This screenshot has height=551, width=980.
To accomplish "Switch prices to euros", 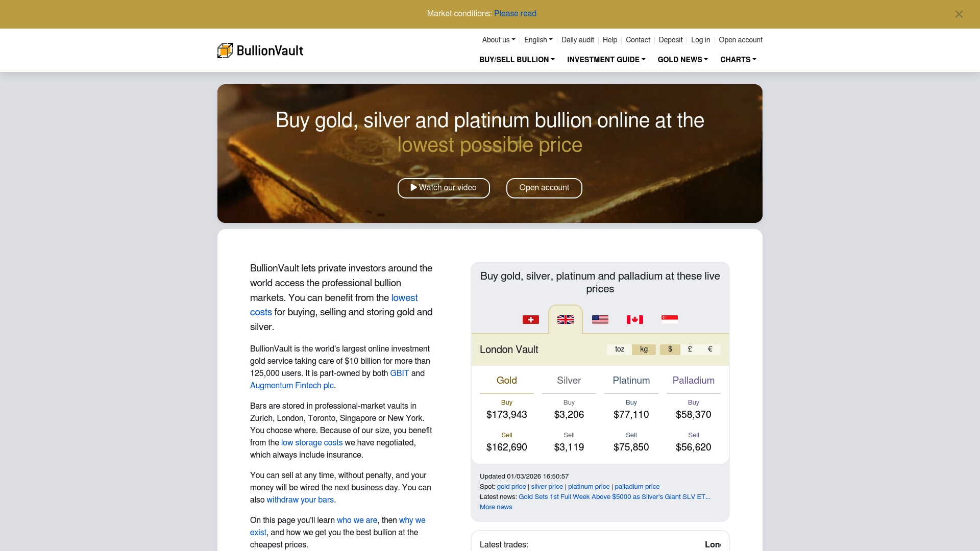I will click(x=709, y=349).
